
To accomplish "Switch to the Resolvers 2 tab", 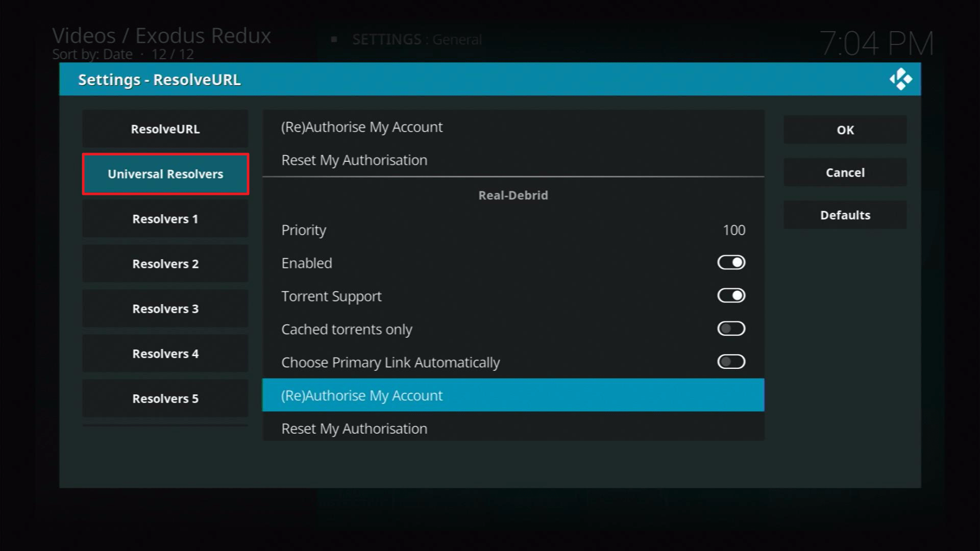I will [x=165, y=264].
